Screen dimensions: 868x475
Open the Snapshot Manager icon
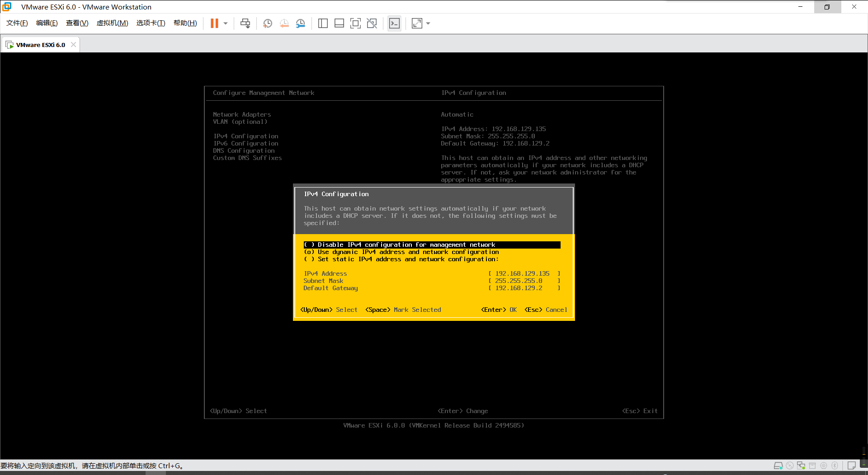[301, 23]
